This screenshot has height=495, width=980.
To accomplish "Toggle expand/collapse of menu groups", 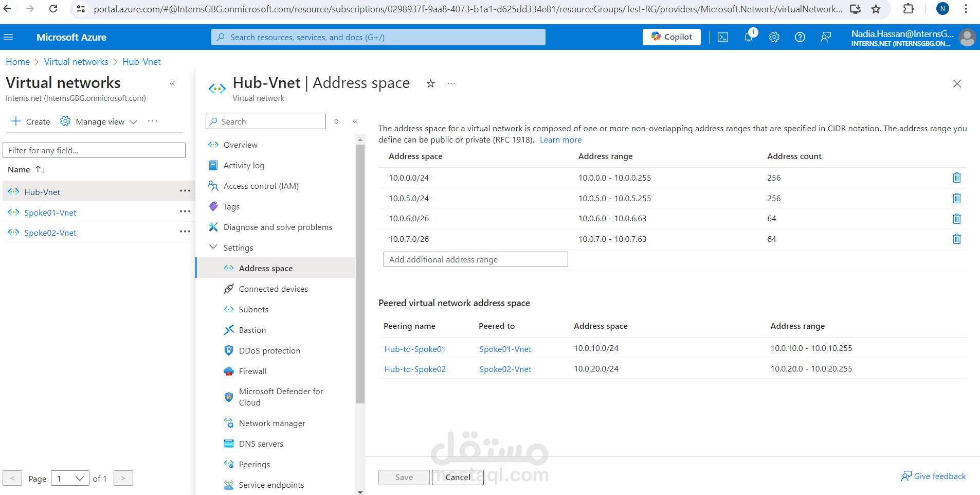I will click(336, 121).
